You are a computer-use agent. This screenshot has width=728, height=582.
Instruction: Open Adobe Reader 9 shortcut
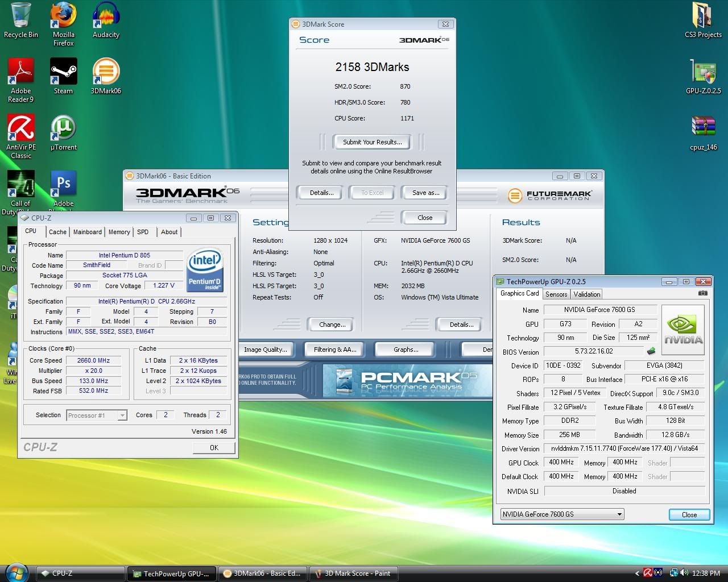coord(21,80)
